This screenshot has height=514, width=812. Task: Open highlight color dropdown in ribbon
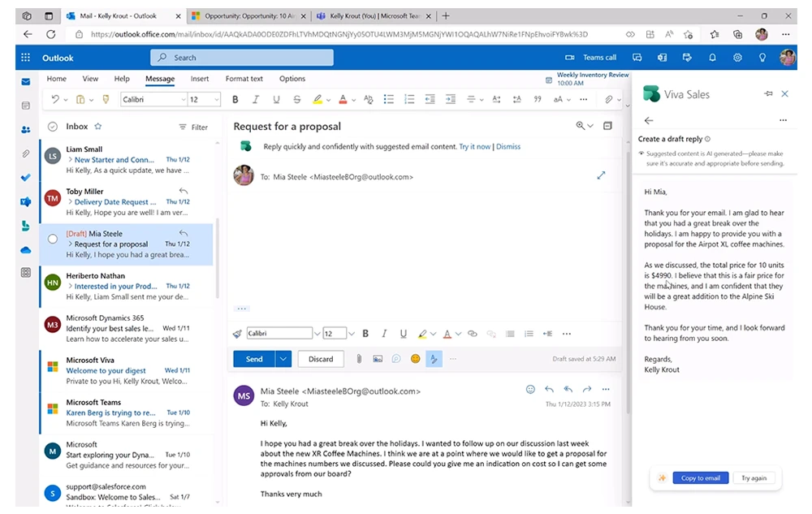click(x=328, y=100)
